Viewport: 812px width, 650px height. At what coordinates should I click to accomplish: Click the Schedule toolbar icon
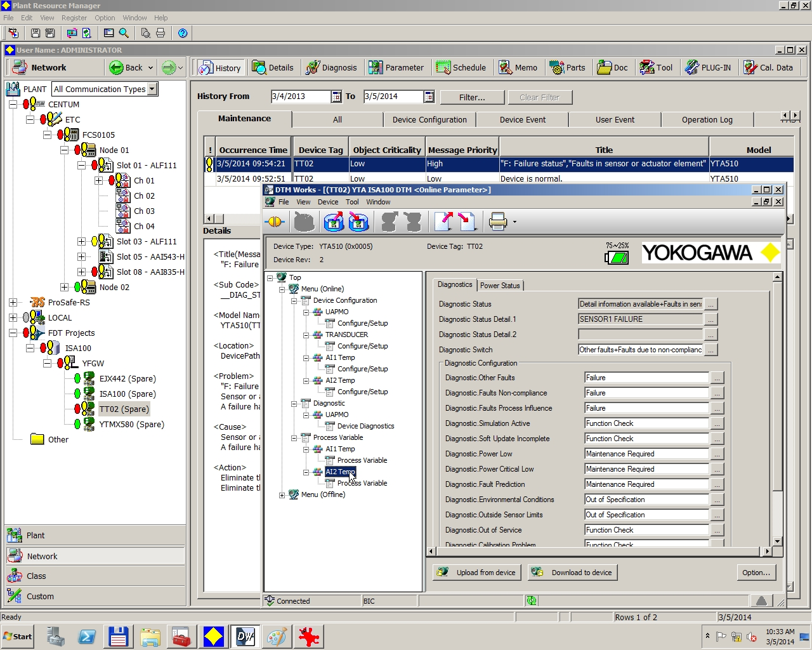462,67
